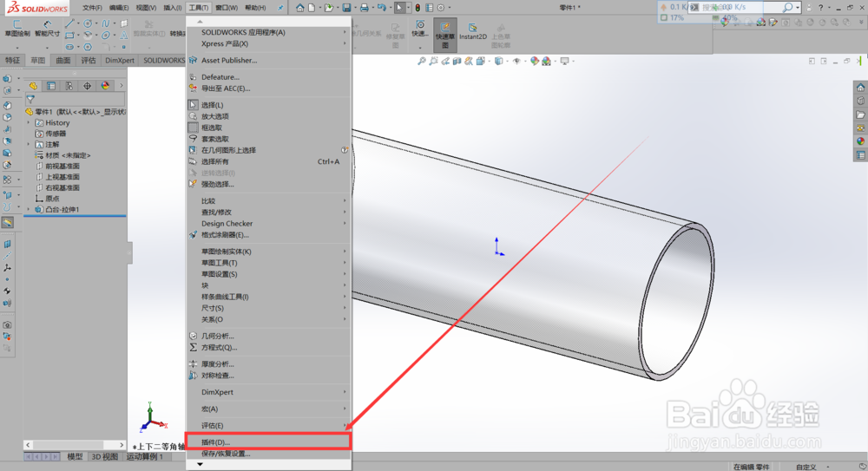Select the Circle sketch tool
Image resolution: width=868 pixels, height=471 pixels.
88,23
